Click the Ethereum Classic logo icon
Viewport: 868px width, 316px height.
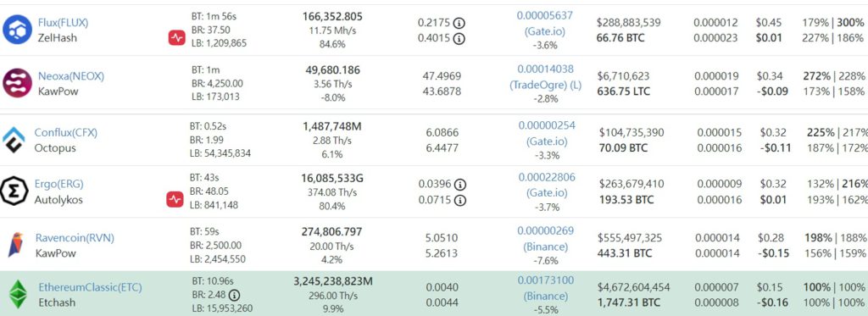tap(19, 294)
